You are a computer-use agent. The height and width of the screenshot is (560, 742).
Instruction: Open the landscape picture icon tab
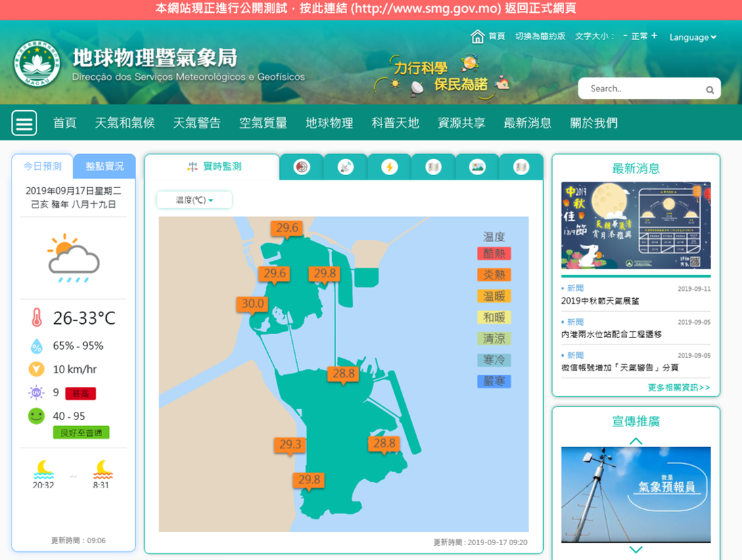[478, 167]
